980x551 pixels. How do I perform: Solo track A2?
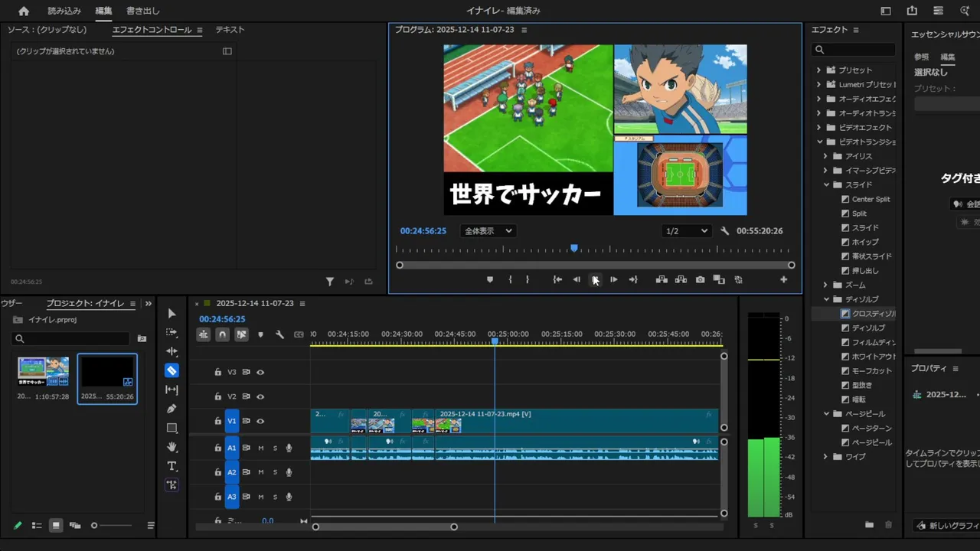[x=275, y=473]
